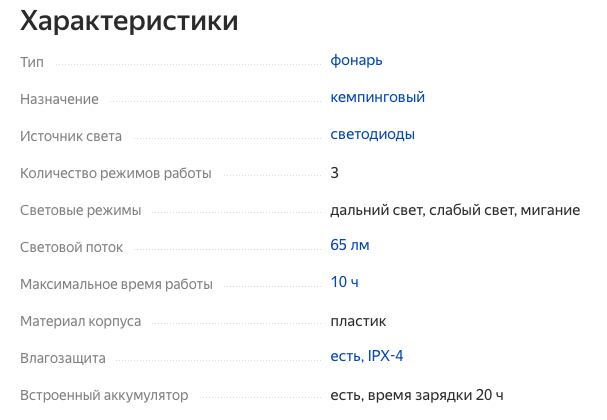Click the value '3' for mode count
This screenshot has width=607, height=420.
(335, 173)
